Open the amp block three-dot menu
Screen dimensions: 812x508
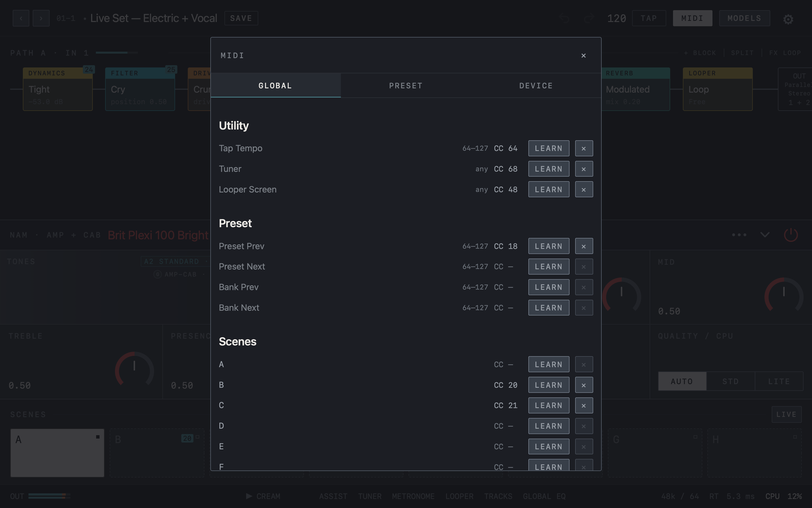click(739, 235)
